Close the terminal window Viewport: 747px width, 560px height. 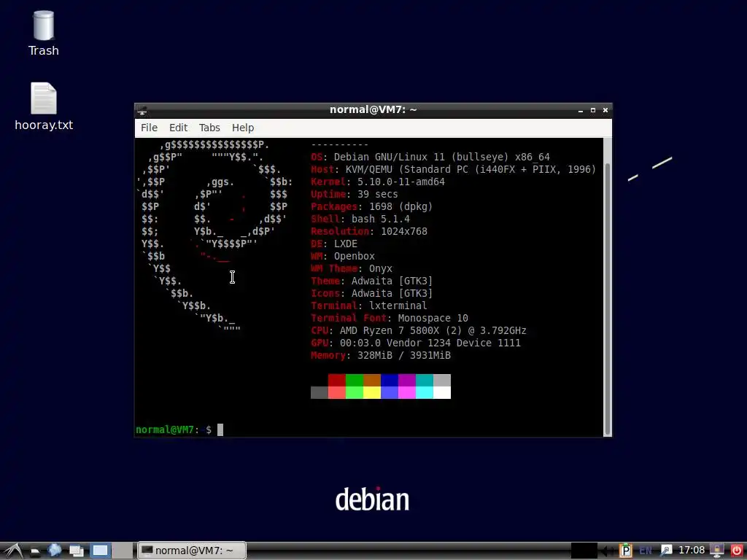(605, 110)
